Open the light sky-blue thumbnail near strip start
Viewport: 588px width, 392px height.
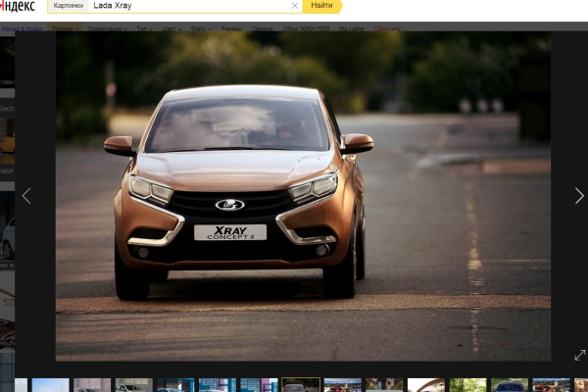click(x=51, y=385)
